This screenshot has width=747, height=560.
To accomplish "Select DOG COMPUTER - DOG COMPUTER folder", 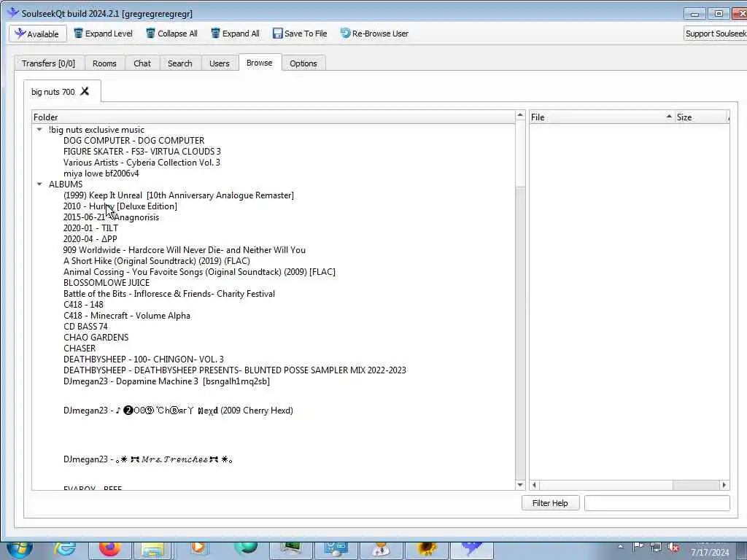I will (x=134, y=141).
